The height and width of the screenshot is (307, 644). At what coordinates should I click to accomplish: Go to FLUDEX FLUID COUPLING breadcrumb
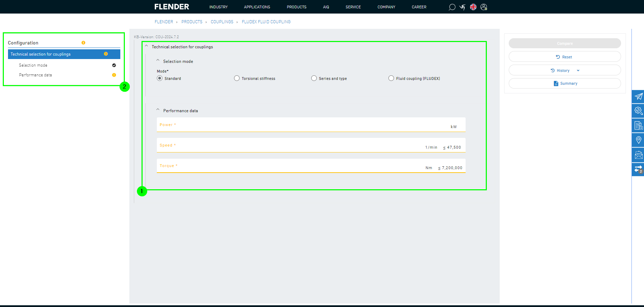(x=266, y=22)
